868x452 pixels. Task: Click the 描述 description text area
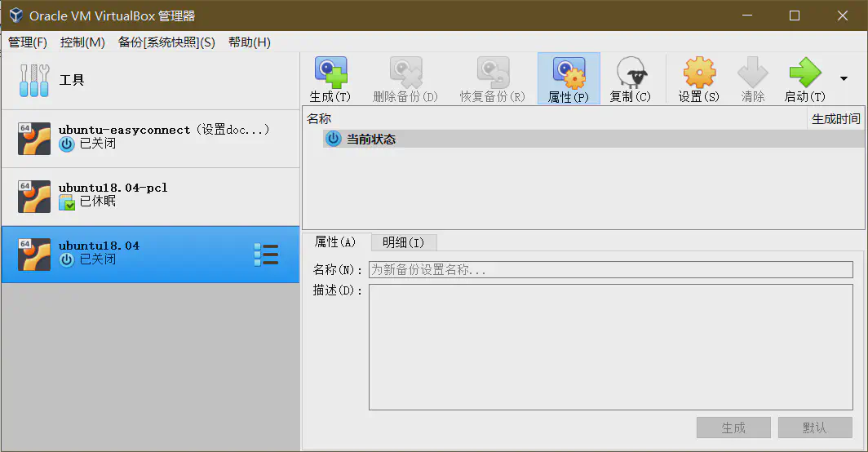coord(610,347)
